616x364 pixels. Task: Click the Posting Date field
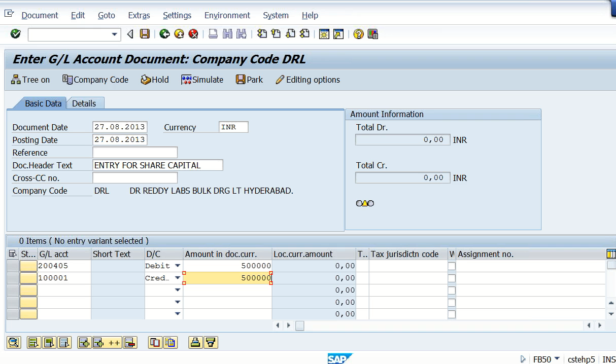[120, 140]
